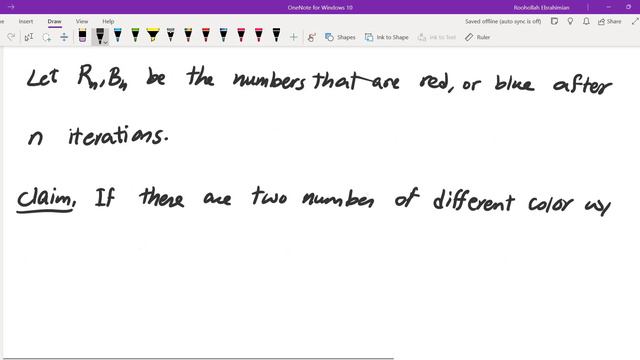The width and height of the screenshot is (640, 360).
Task: Switch to the View tab
Action: pyautogui.click(x=82, y=21)
